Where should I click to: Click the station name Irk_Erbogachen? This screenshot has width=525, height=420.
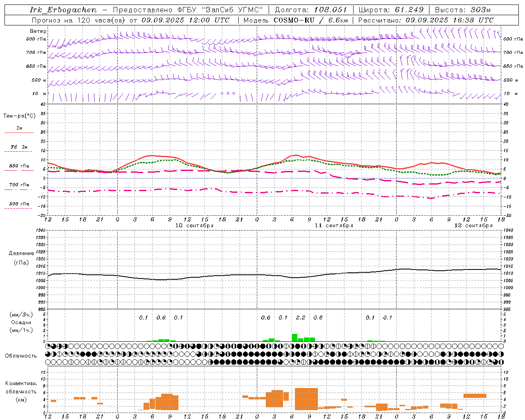pos(63,10)
